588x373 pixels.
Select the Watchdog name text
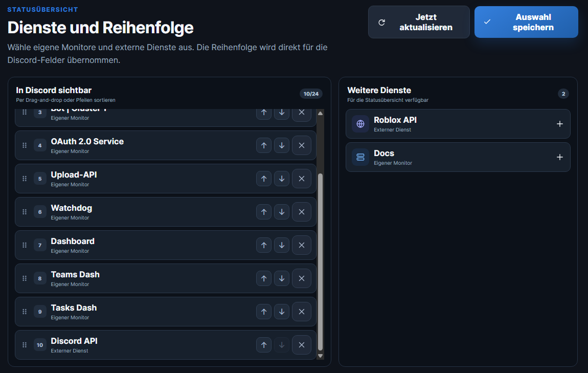71,208
